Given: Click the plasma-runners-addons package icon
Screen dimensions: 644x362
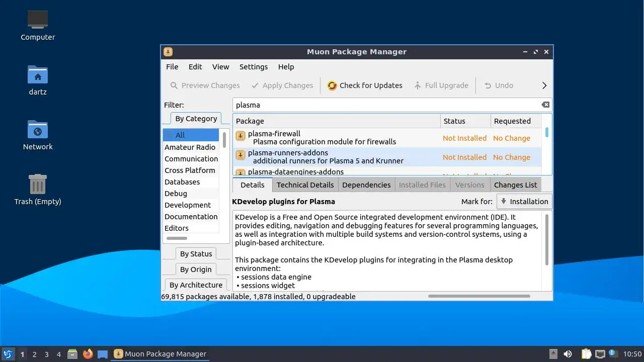Looking at the screenshot, I should tap(240, 155).
